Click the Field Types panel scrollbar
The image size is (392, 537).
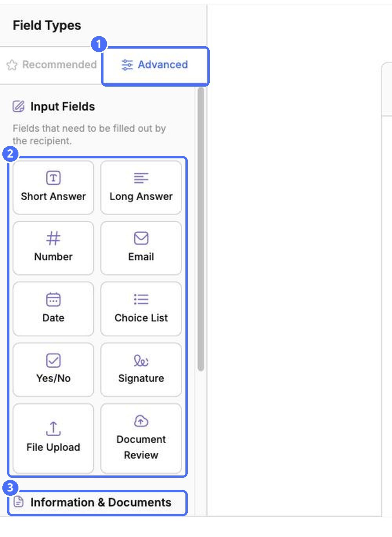click(x=201, y=229)
